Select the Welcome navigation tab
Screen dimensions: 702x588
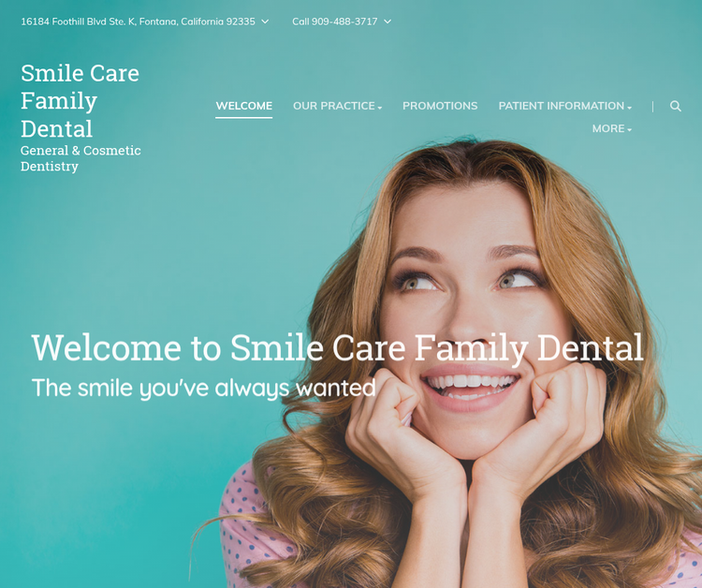coord(244,106)
